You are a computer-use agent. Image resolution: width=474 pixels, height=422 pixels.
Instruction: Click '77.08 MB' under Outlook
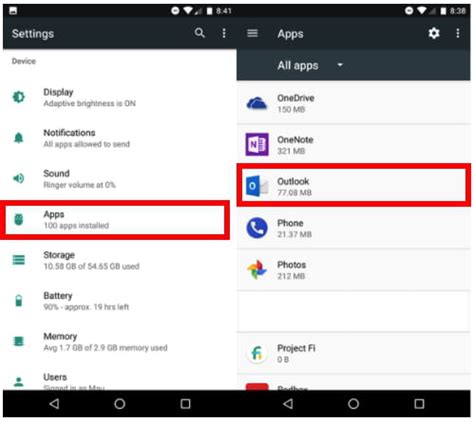coord(294,192)
